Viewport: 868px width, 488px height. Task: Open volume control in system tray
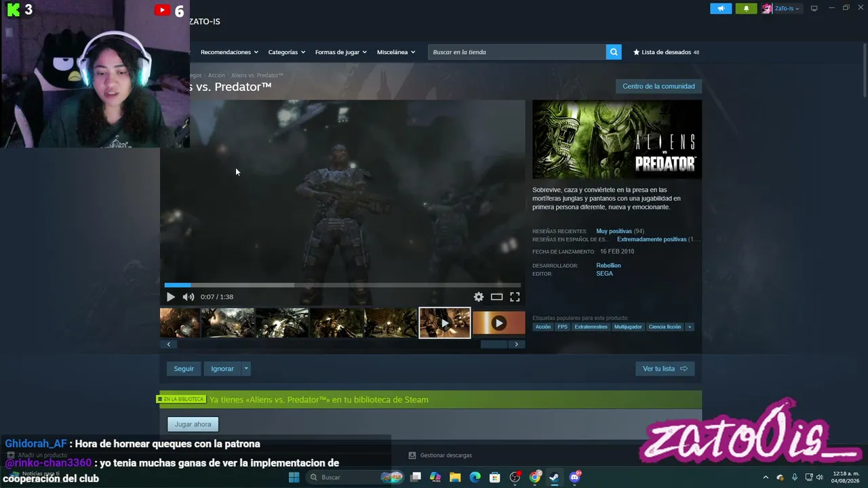[x=819, y=477]
